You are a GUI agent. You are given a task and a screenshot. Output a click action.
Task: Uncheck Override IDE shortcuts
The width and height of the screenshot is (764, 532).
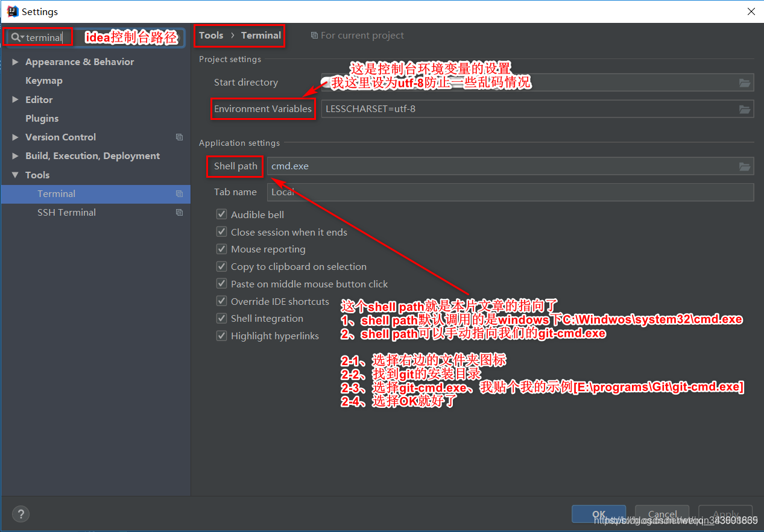pos(221,301)
